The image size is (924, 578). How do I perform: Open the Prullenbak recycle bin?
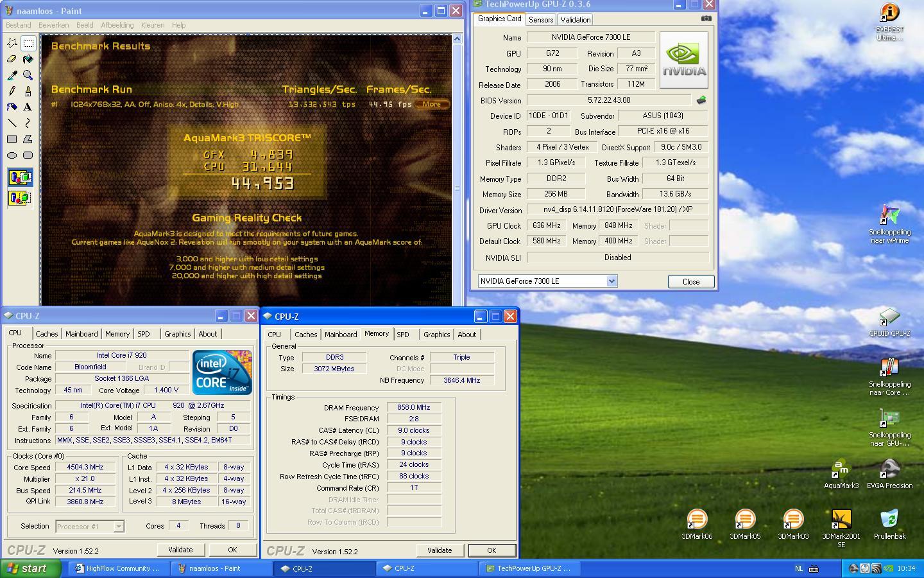coord(889,525)
